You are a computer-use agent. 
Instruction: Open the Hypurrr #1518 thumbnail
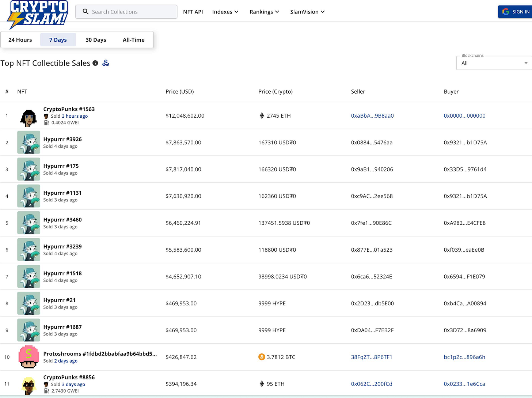click(x=28, y=277)
